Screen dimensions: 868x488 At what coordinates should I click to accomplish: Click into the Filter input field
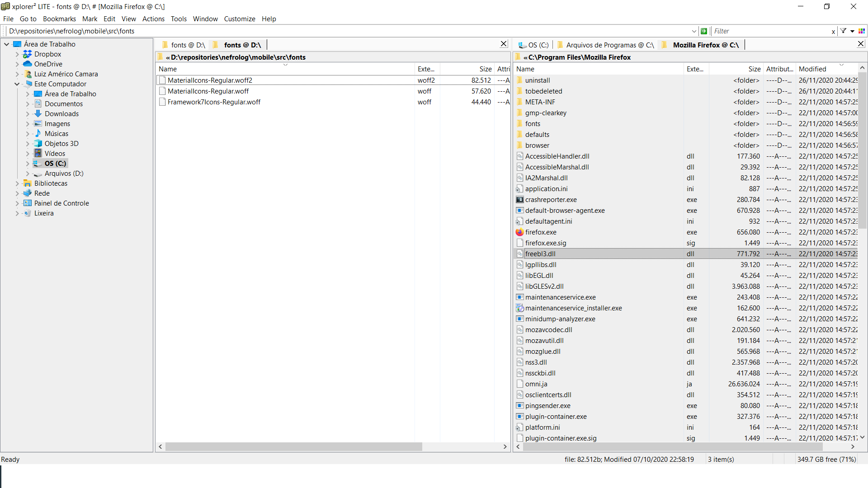click(x=769, y=31)
